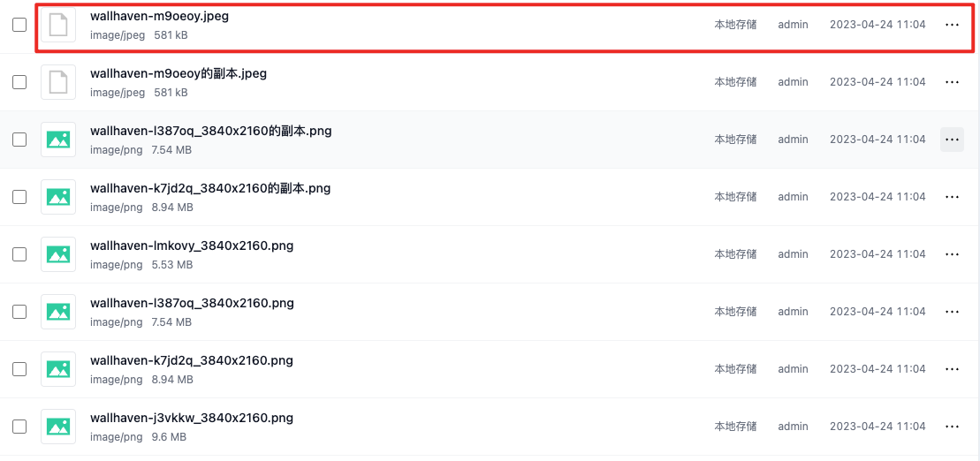
Task: Click 本地存储 in the wallhaven-m9oeoy.jpeg row
Action: pos(735,25)
